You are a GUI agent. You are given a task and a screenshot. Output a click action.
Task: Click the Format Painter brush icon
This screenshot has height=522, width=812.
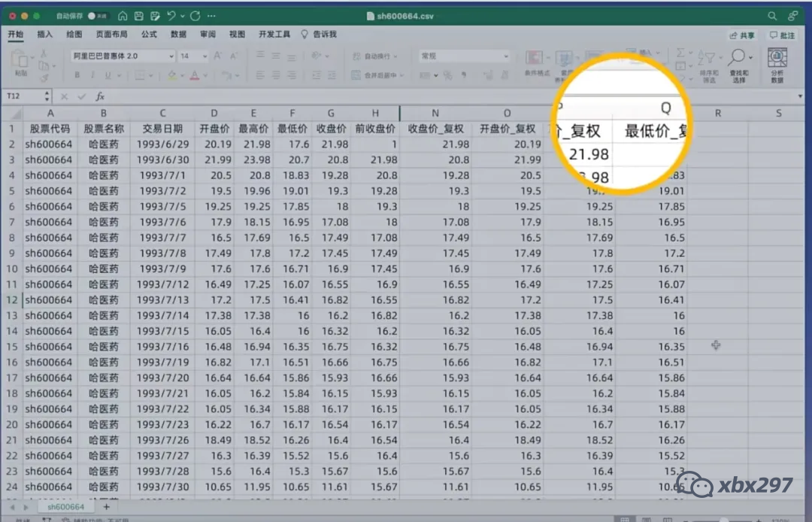tap(44, 77)
